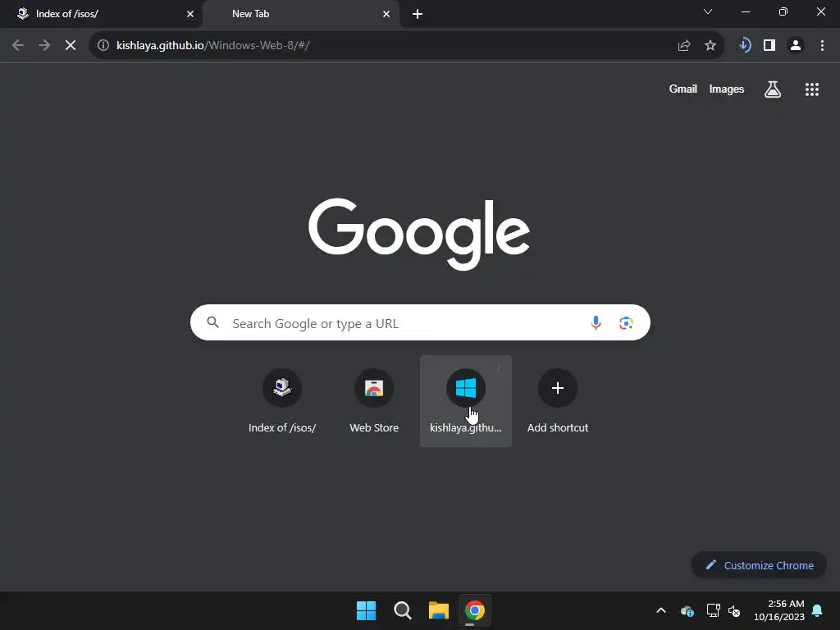Open the notifications bell
The width and height of the screenshot is (840, 630).
pyautogui.click(x=818, y=610)
